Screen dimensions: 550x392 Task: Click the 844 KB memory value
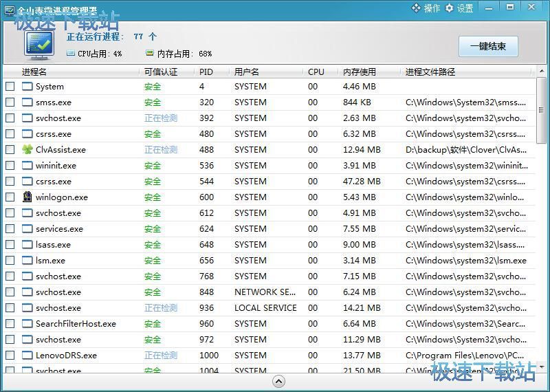357,102
